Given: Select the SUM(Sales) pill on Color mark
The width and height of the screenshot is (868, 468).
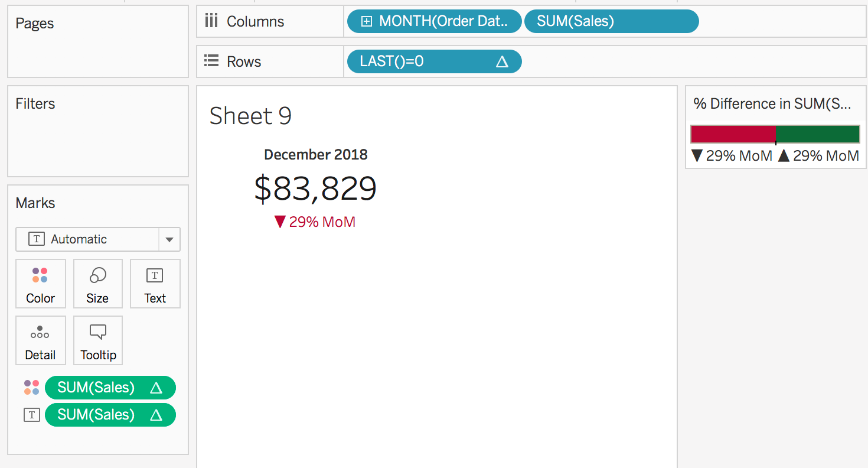Looking at the screenshot, I should [110, 388].
